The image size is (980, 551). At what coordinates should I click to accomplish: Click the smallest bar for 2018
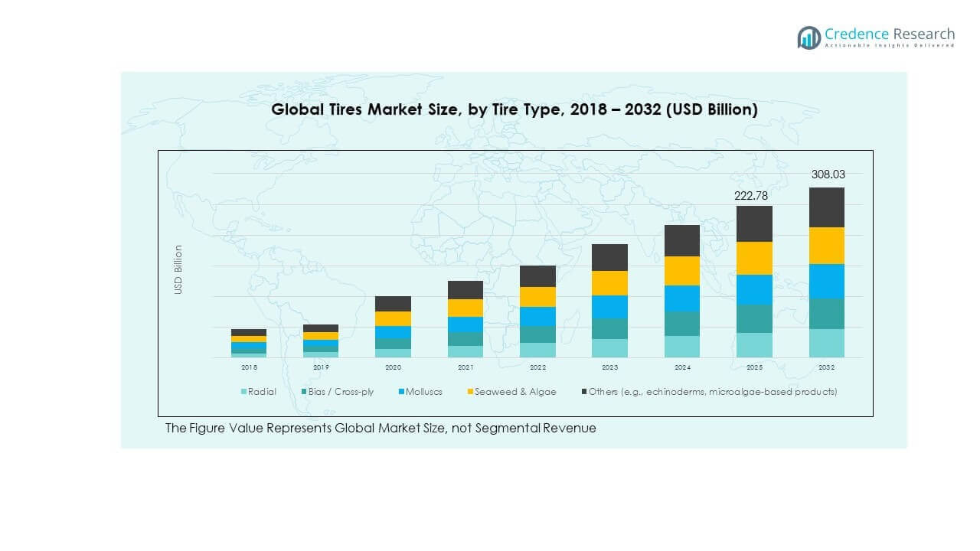(249, 342)
